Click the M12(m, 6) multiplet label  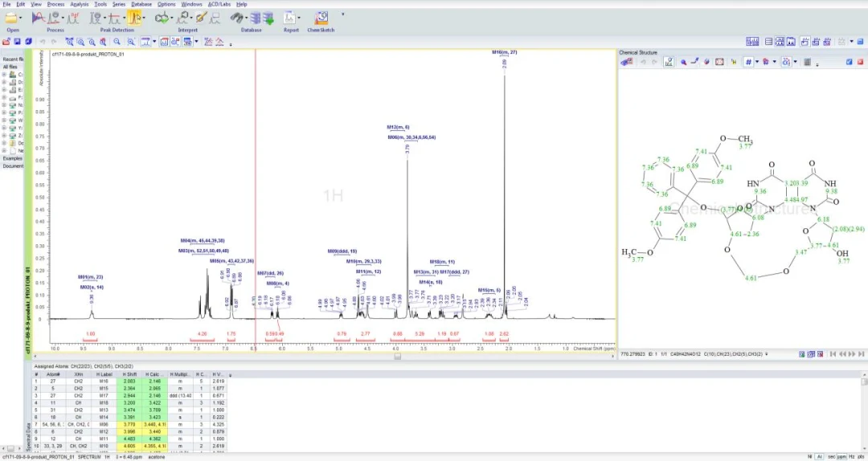(x=398, y=127)
